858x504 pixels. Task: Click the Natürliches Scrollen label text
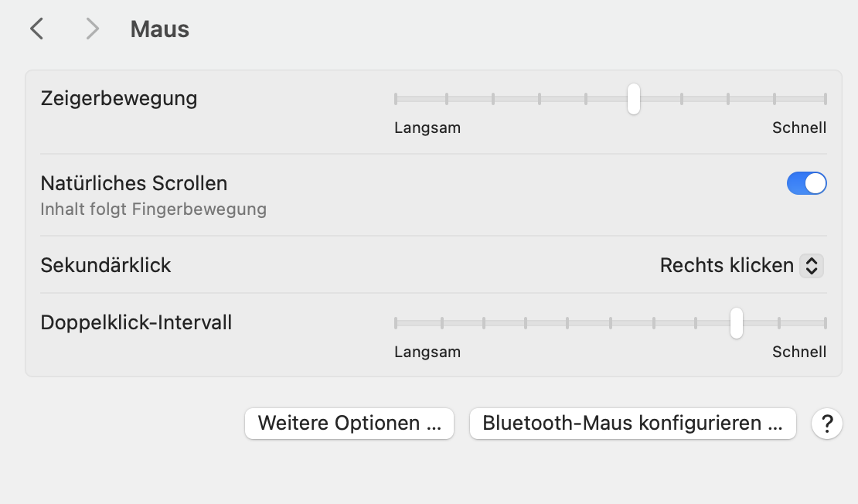click(x=134, y=183)
